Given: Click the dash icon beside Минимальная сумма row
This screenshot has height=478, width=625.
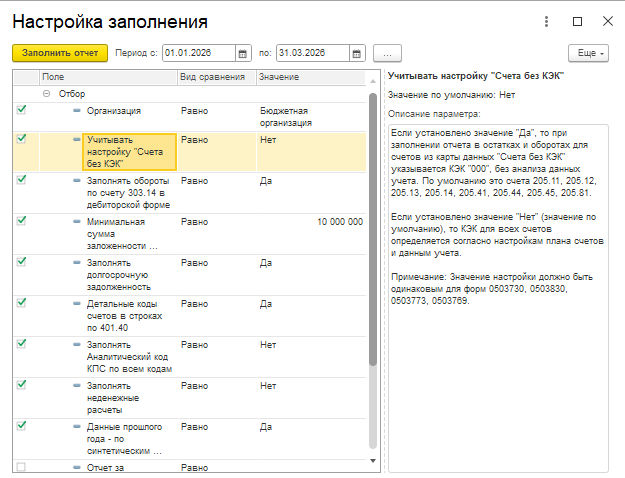Looking at the screenshot, I should point(77,222).
